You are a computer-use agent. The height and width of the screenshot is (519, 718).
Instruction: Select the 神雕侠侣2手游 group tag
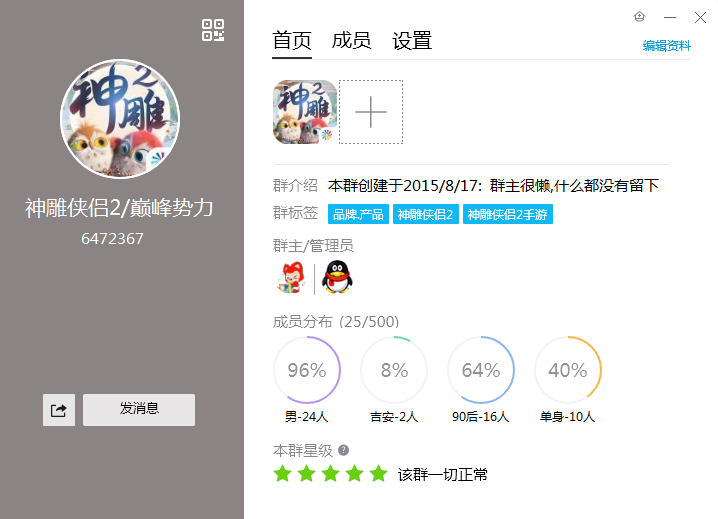(508, 214)
